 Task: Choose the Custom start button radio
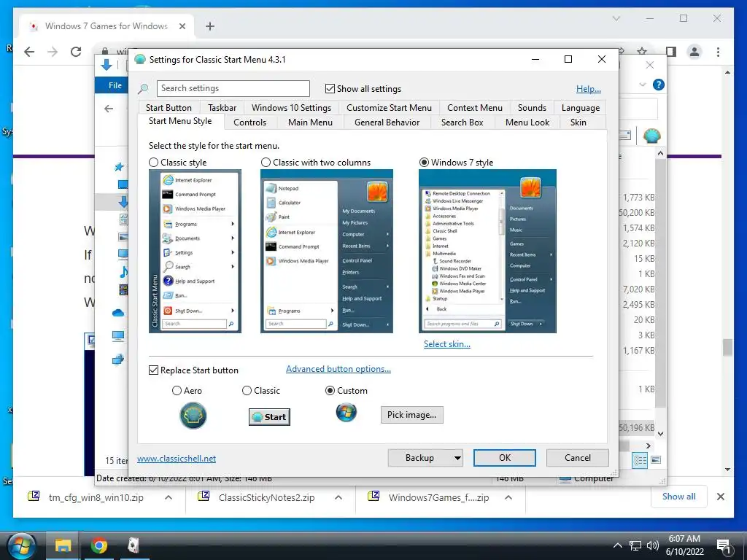(330, 391)
